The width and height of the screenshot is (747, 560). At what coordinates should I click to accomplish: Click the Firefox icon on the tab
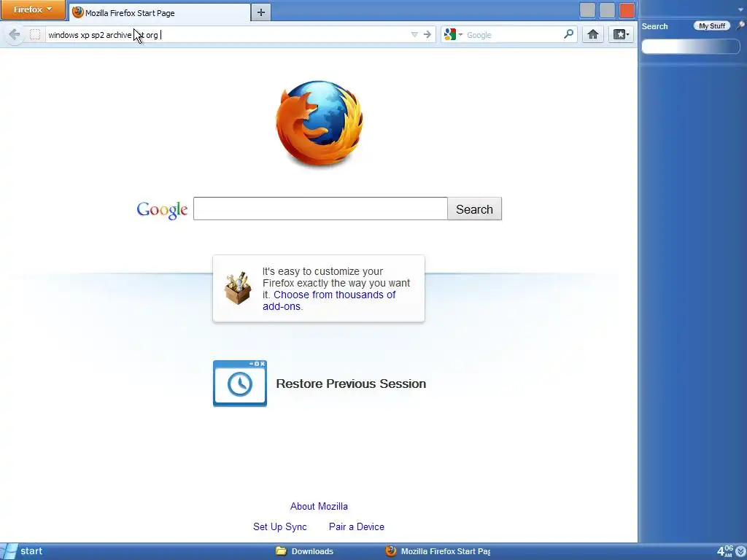click(77, 12)
